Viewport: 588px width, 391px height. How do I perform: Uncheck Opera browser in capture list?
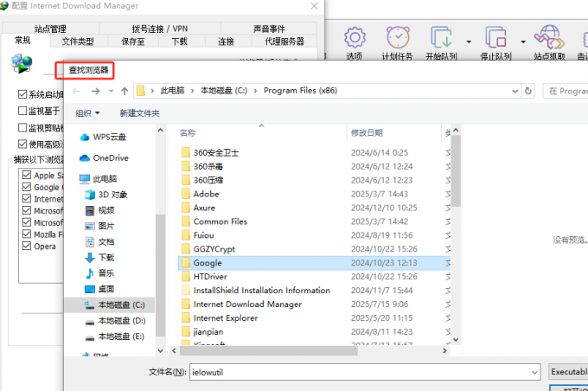point(27,247)
